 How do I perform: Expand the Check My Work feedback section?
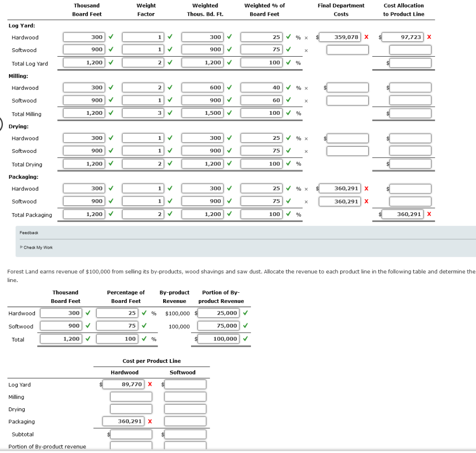pyautogui.click(x=36, y=247)
